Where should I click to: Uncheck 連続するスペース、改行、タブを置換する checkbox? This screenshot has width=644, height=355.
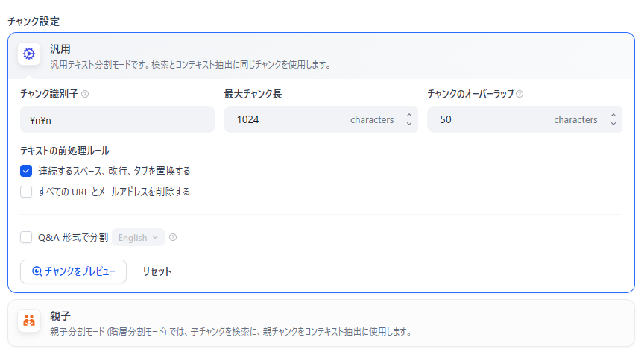tap(26, 171)
